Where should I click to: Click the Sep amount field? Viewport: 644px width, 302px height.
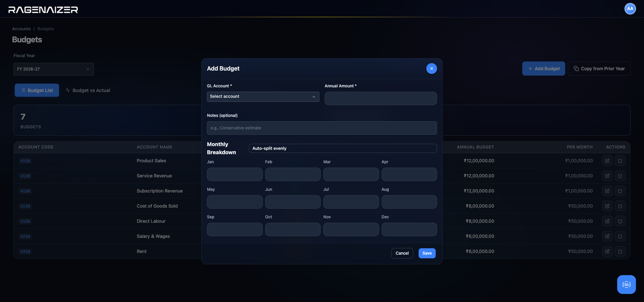235,229
